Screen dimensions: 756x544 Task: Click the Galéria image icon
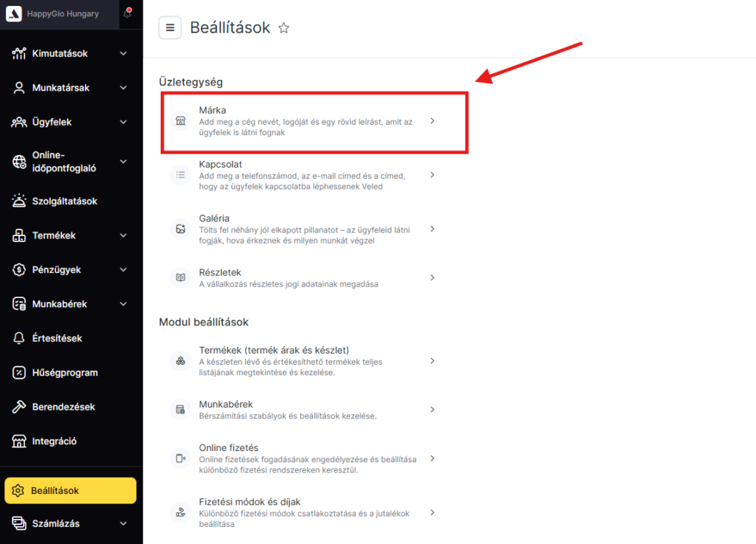(x=180, y=229)
